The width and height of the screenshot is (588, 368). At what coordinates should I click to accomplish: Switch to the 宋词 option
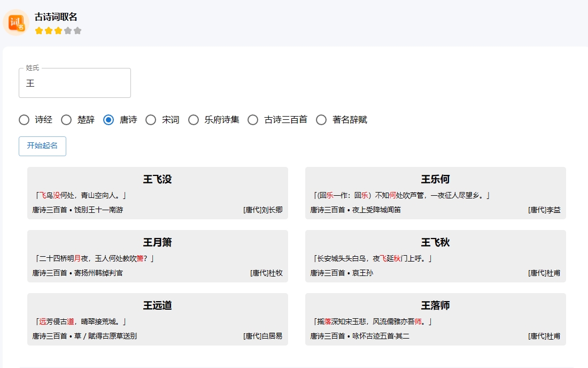151,120
